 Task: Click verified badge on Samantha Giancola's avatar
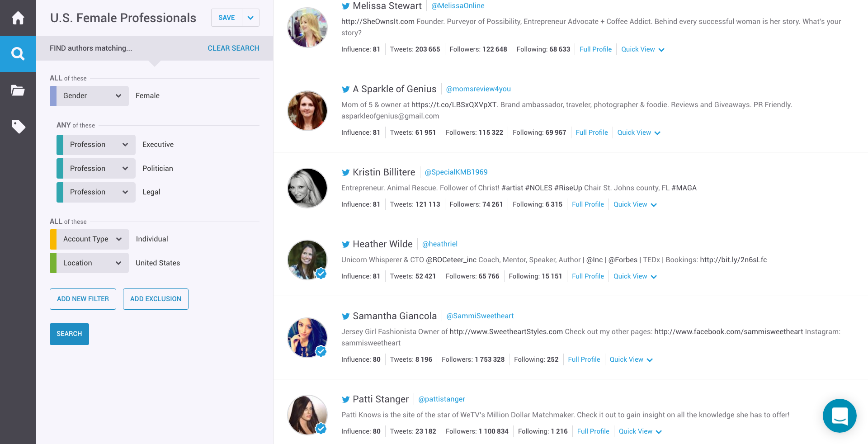tap(321, 351)
